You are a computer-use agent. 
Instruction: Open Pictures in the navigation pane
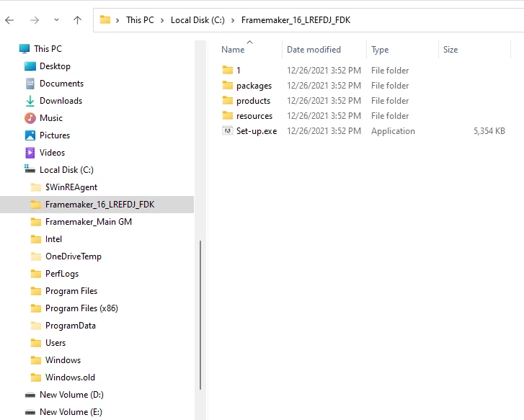pyautogui.click(x=55, y=135)
